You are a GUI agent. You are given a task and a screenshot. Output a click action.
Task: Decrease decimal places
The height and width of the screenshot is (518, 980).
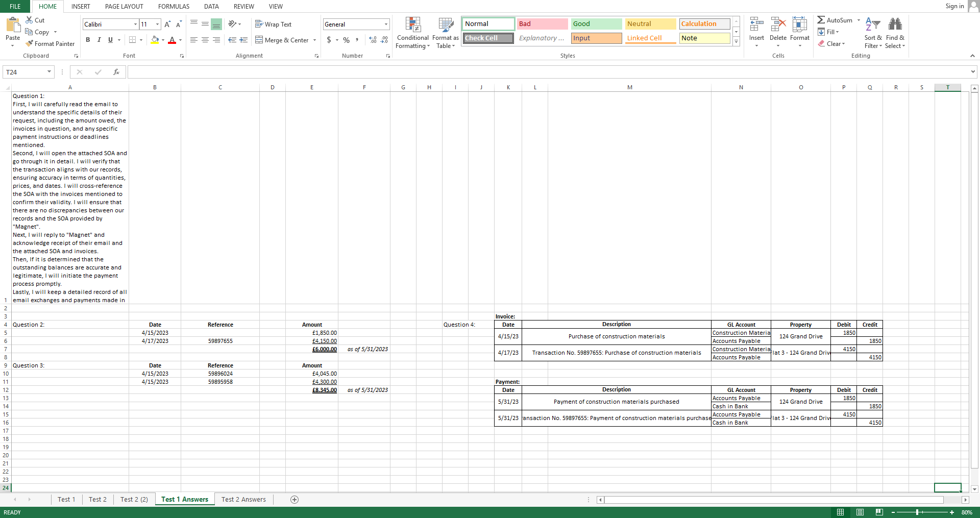pyautogui.click(x=384, y=40)
